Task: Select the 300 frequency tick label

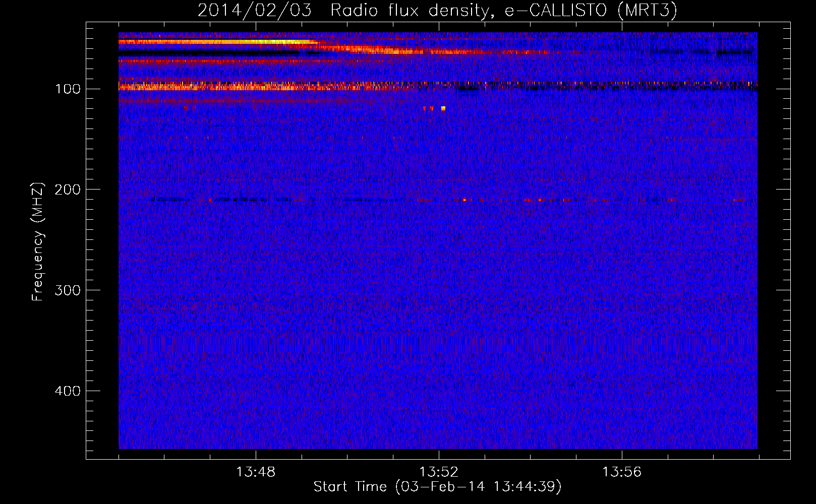Action: tap(68, 290)
